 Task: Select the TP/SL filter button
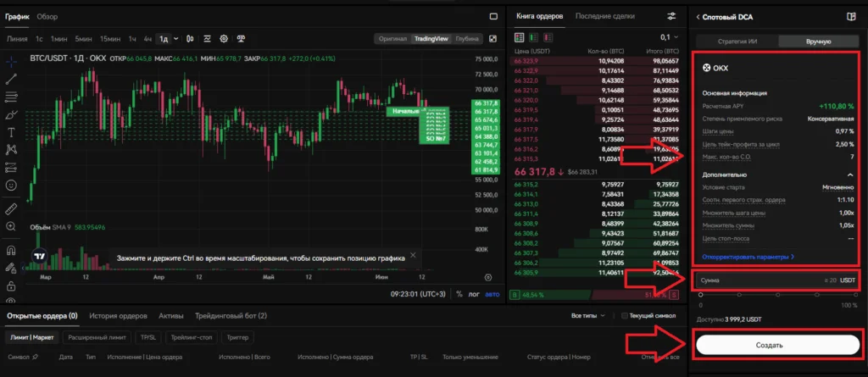tap(148, 336)
